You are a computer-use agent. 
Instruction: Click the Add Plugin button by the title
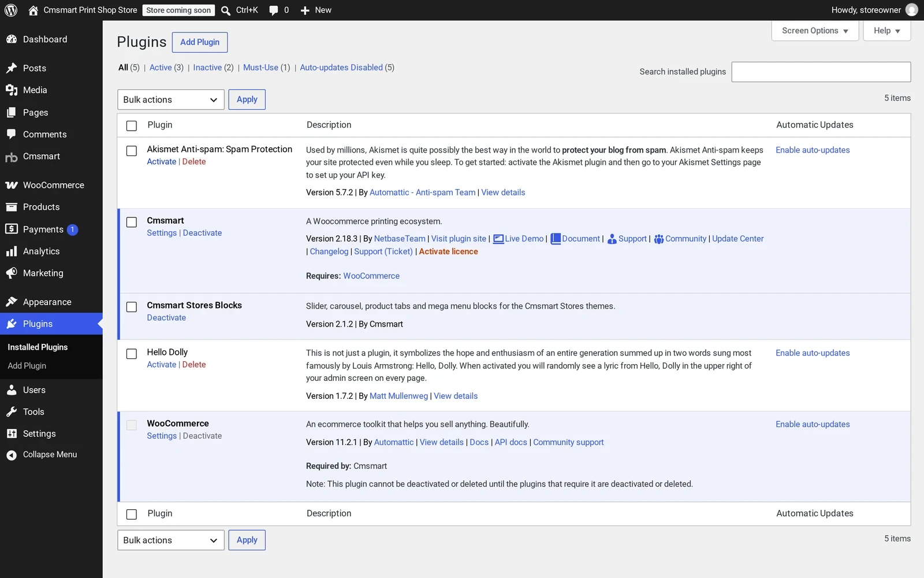point(200,42)
